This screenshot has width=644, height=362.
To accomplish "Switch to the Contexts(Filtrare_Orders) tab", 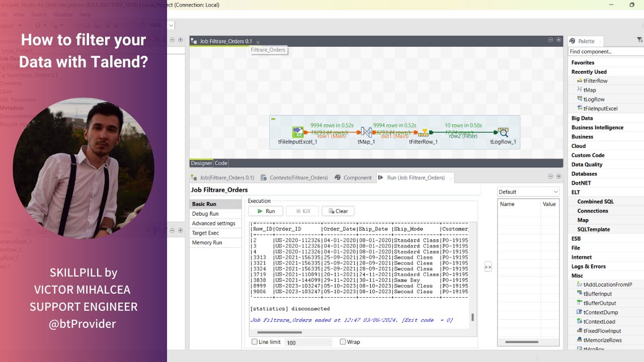I will (294, 177).
